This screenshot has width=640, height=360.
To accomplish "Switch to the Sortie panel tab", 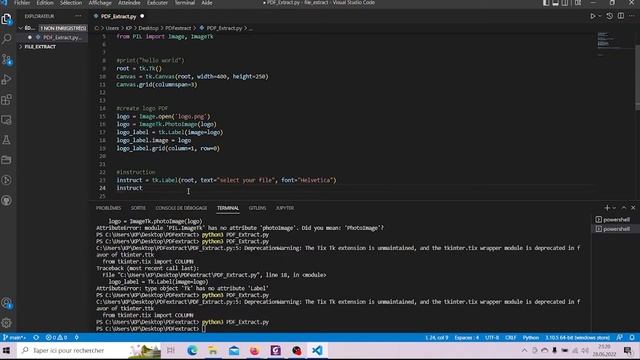I will click(x=138, y=208).
